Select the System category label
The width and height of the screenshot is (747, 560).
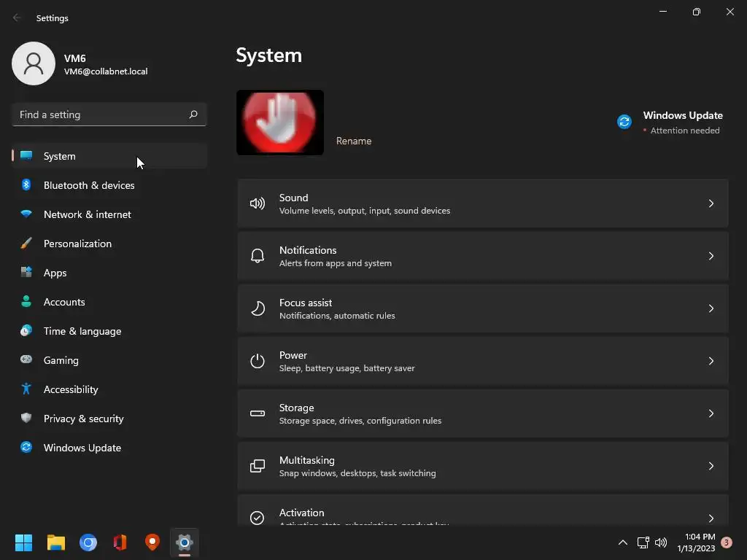pyautogui.click(x=60, y=156)
